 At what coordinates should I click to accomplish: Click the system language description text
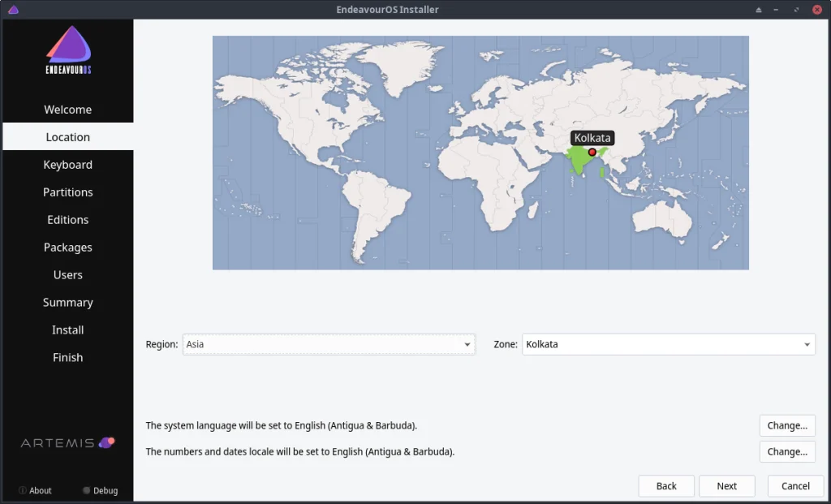click(282, 425)
